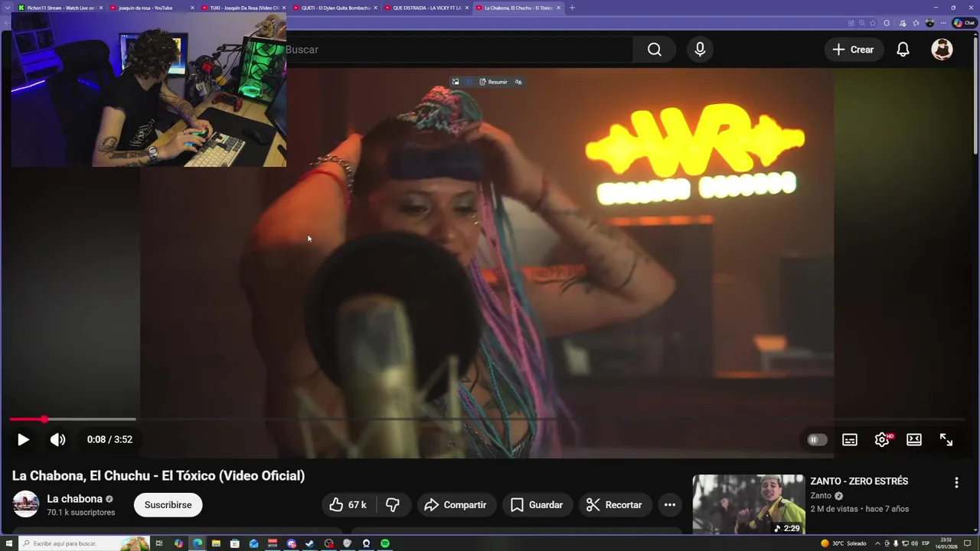980x551 pixels.
Task: Open the Windows Start menu
Action: [x=9, y=543]
